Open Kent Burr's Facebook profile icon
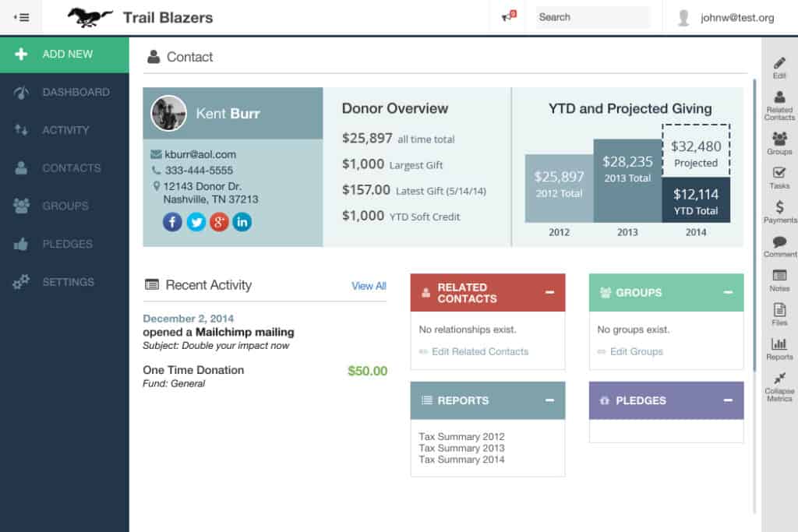Screen dimensions: 798x532 pyautogui.click(x=172, y=222)
